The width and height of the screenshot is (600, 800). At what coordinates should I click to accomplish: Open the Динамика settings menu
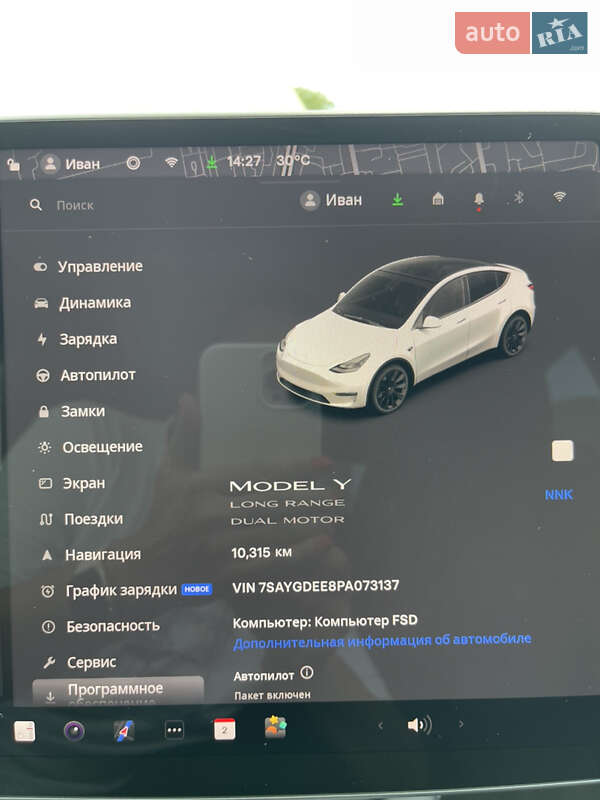83,303
